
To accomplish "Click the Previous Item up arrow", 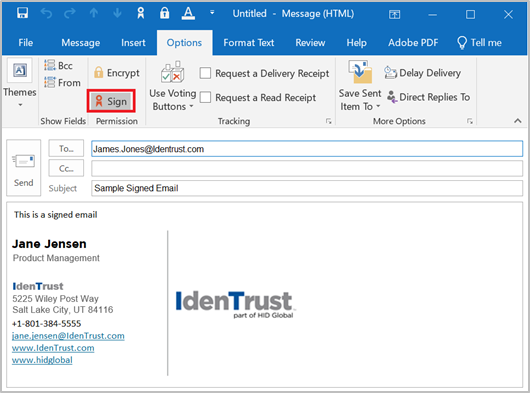I will (x=94, y=14).
